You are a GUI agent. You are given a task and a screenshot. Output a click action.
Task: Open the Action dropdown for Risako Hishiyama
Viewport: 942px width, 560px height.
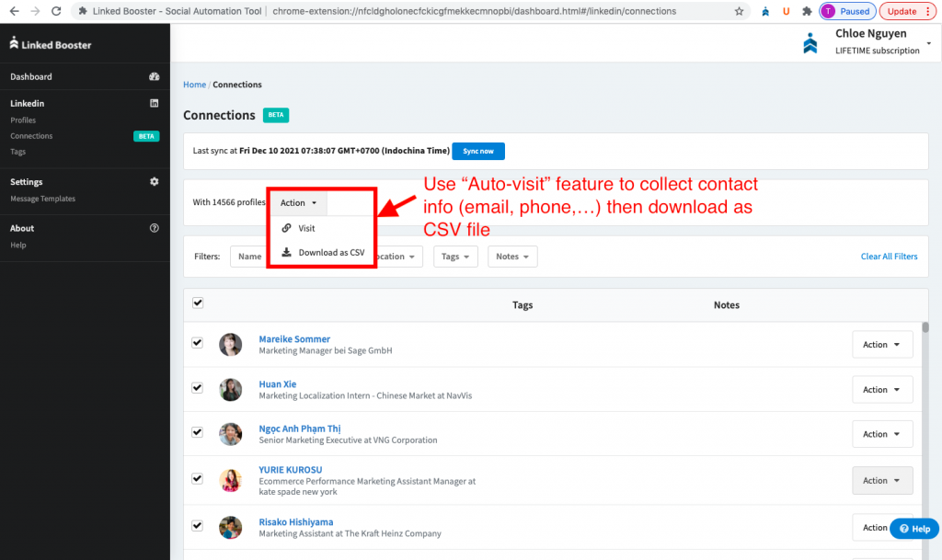click(x=875, y=528)
